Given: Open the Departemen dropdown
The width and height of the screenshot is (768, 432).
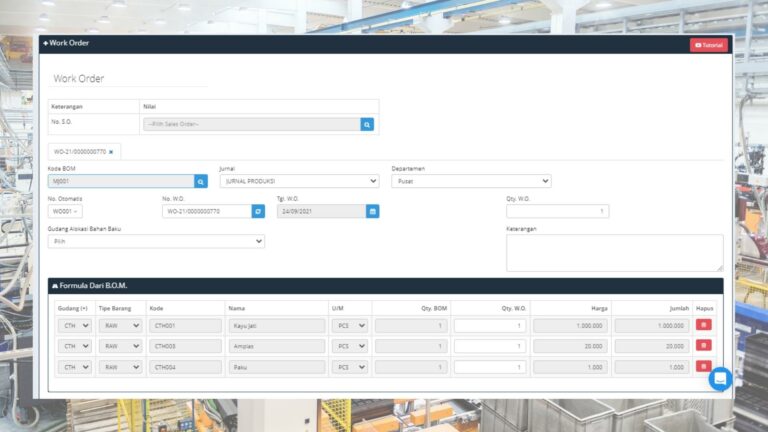Looking at the screenshot, I should coord(471,181).
